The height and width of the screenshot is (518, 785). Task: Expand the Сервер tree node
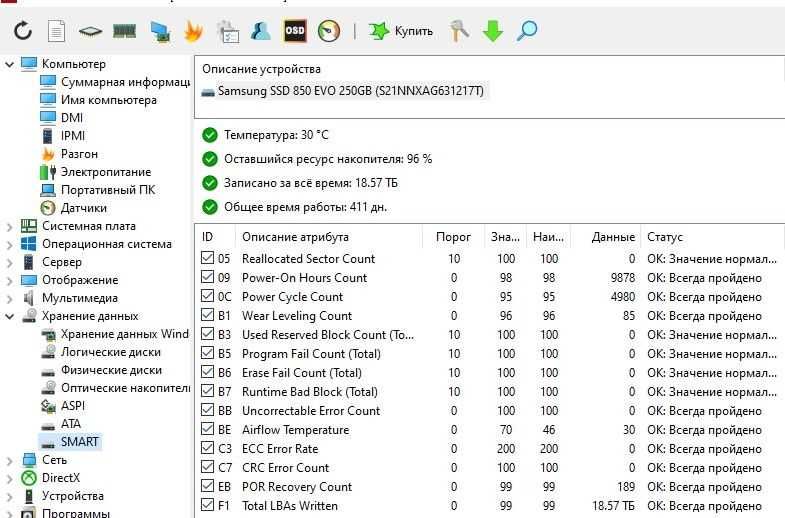point(9,262)
